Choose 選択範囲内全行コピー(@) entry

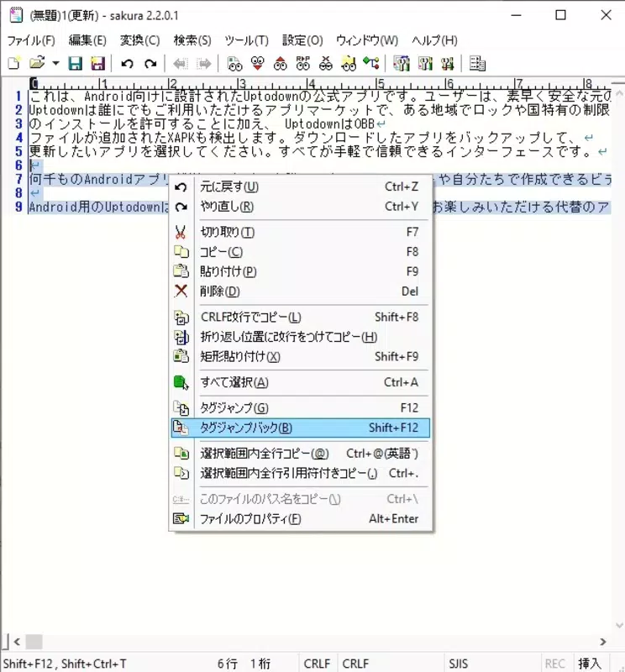(x=300, y=454)
